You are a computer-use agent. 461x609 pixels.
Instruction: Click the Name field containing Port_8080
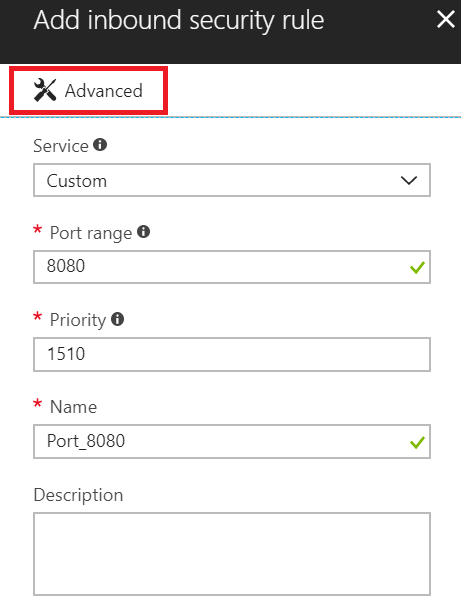pos(232,442)
